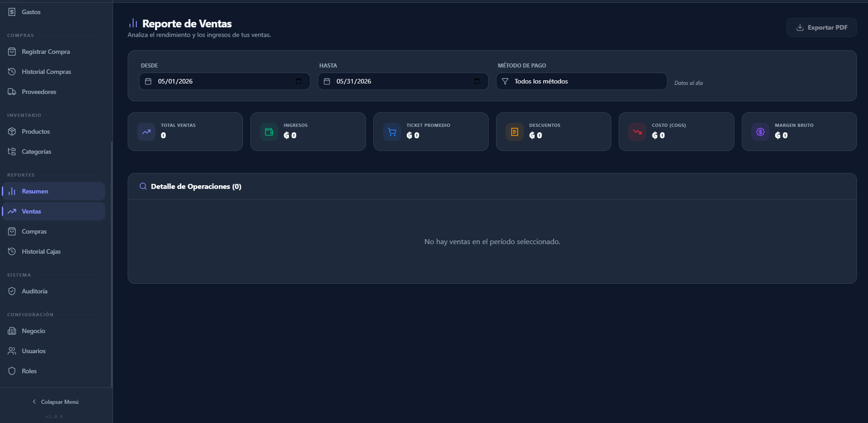Click the Ingresos wallet icon

269,132
